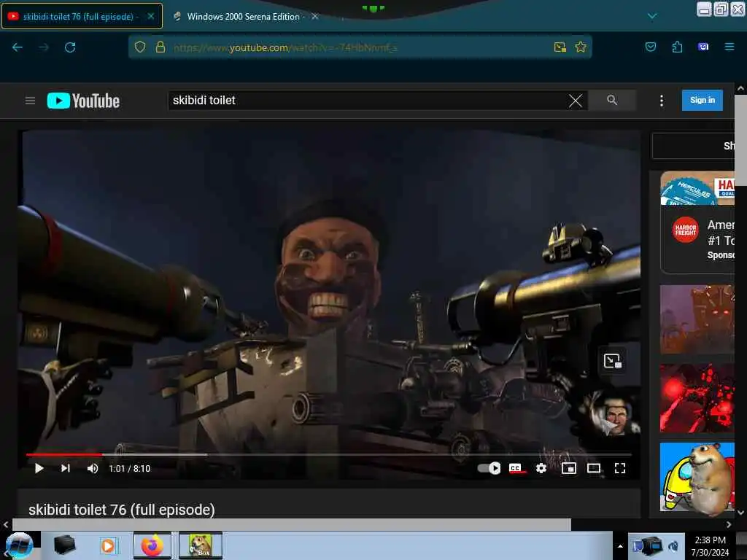Open YouTube settings three-dot menu
This screenshot has height=560, width=747.
click(x=661, y=101)
